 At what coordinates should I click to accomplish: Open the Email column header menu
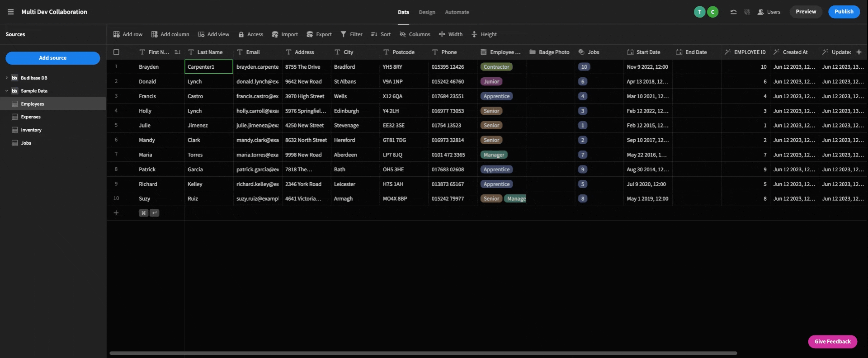pos(258,52)
